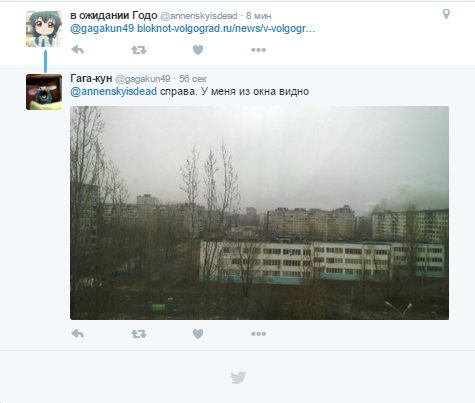Reply to Гага-кун's photo tweet

[78, 334]
